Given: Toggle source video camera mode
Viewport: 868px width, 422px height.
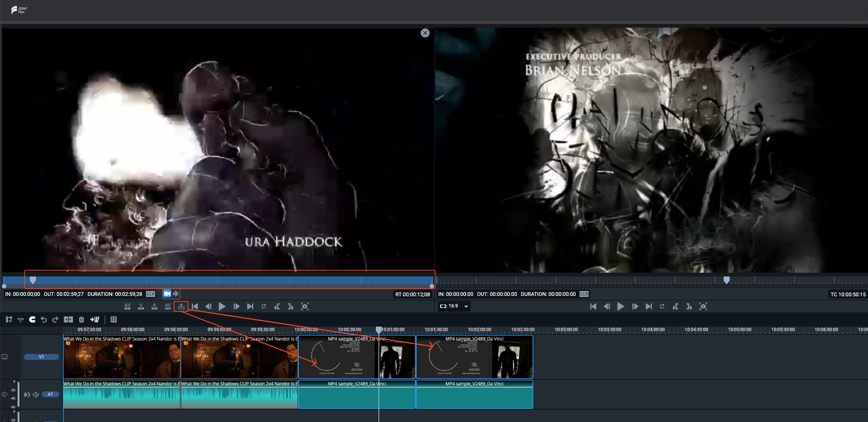Looking at the screenshot, I should pos(167,294).
